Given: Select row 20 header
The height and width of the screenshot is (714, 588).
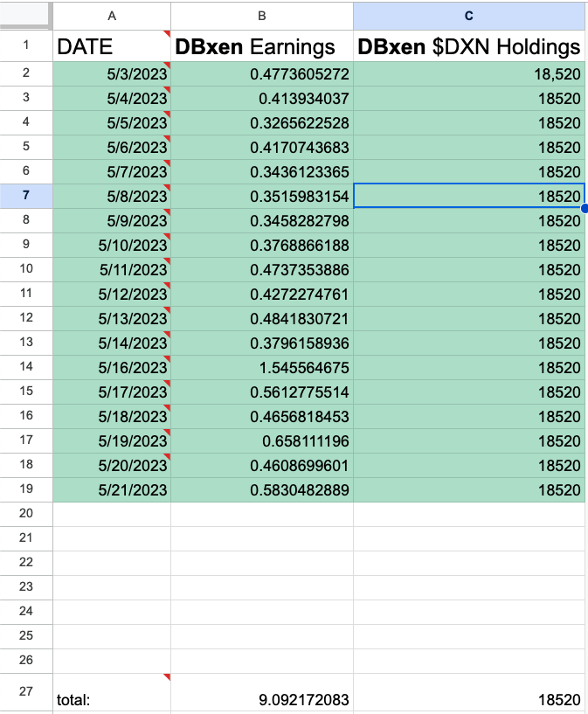Looking at the screenshot, I should [x=26, y=514].
